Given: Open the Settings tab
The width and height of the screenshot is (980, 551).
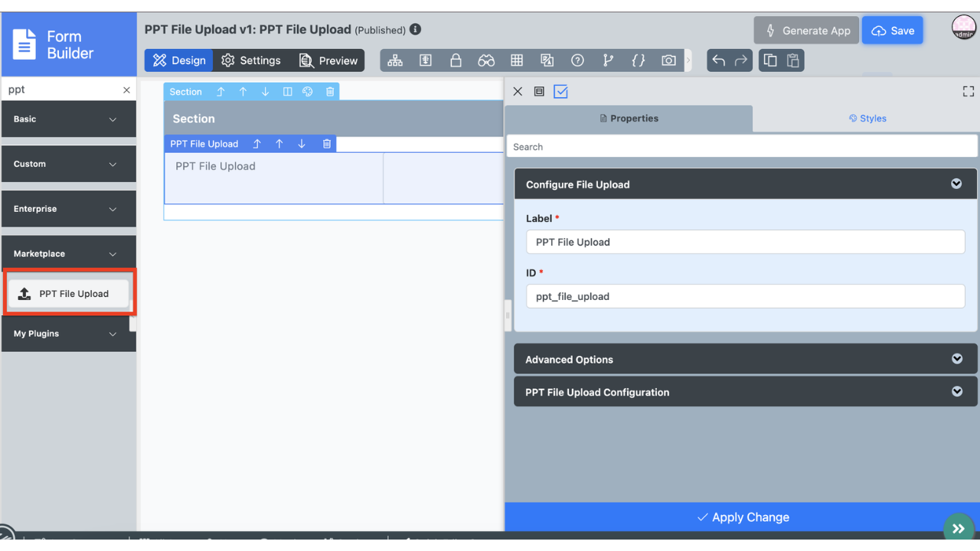Looking at the screenshot, I should point(251,60).
